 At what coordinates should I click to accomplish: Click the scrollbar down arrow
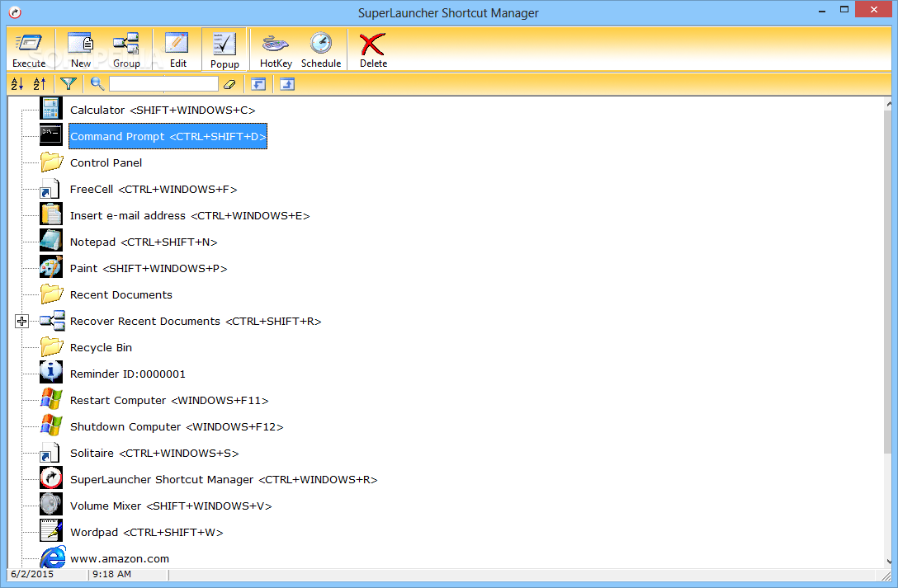(x=888, y=562)
